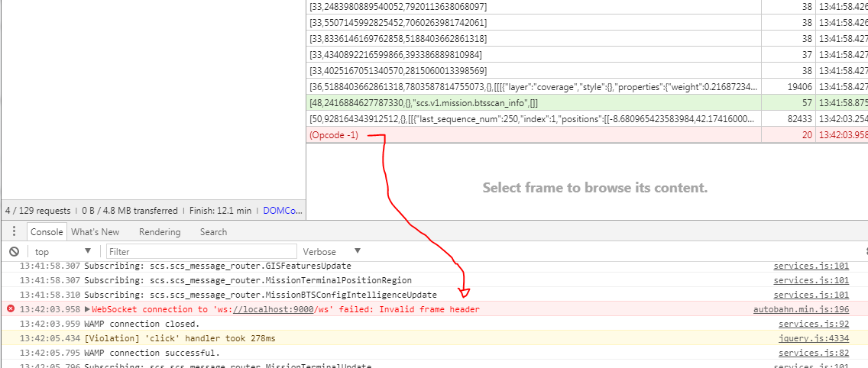Click the localhost:9000 link in error message
868x368 pixels.
coord(273,309)
